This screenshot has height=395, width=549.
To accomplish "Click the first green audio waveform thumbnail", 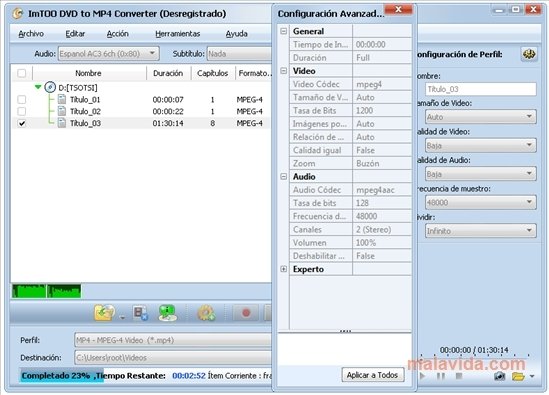I will [29, 291].
